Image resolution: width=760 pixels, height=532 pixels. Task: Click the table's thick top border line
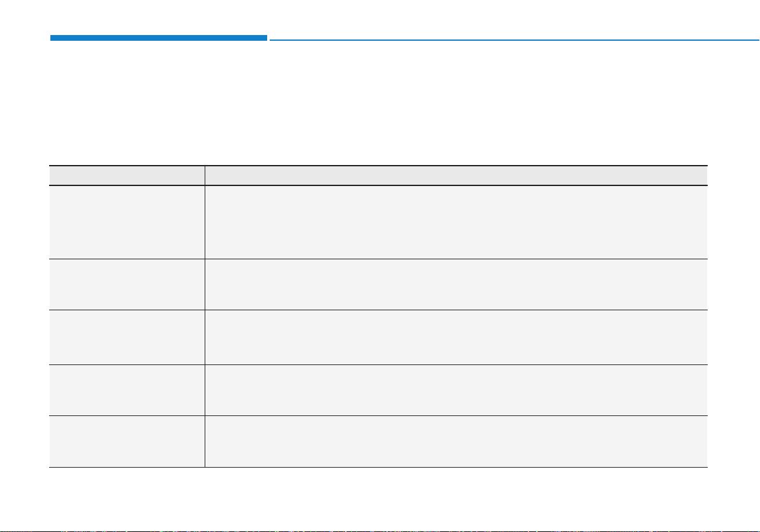point(378,166)
